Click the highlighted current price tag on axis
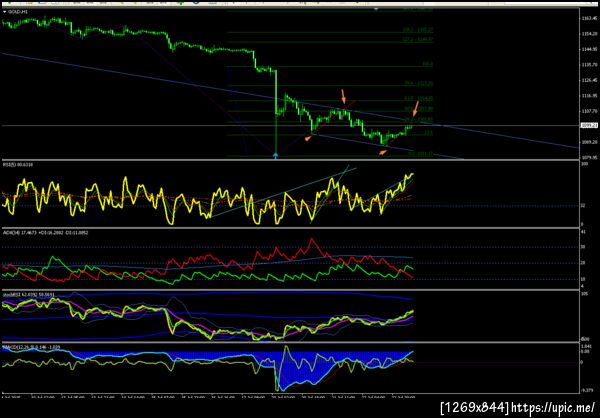 [589, 125]
